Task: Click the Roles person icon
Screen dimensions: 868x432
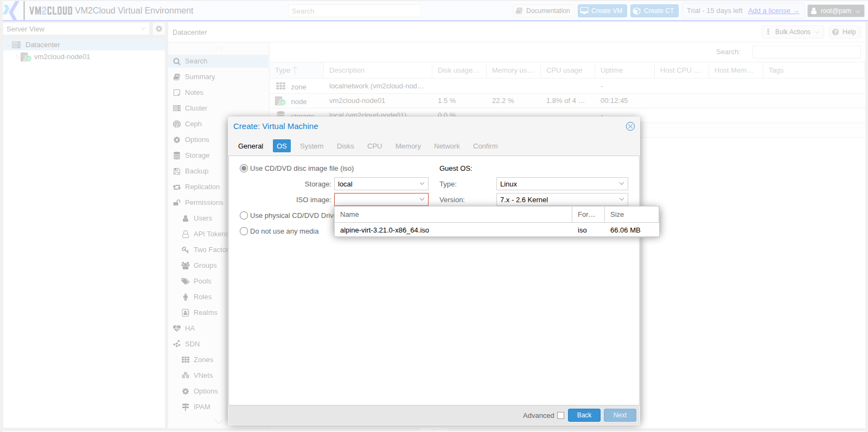Action: pos(186,297)
